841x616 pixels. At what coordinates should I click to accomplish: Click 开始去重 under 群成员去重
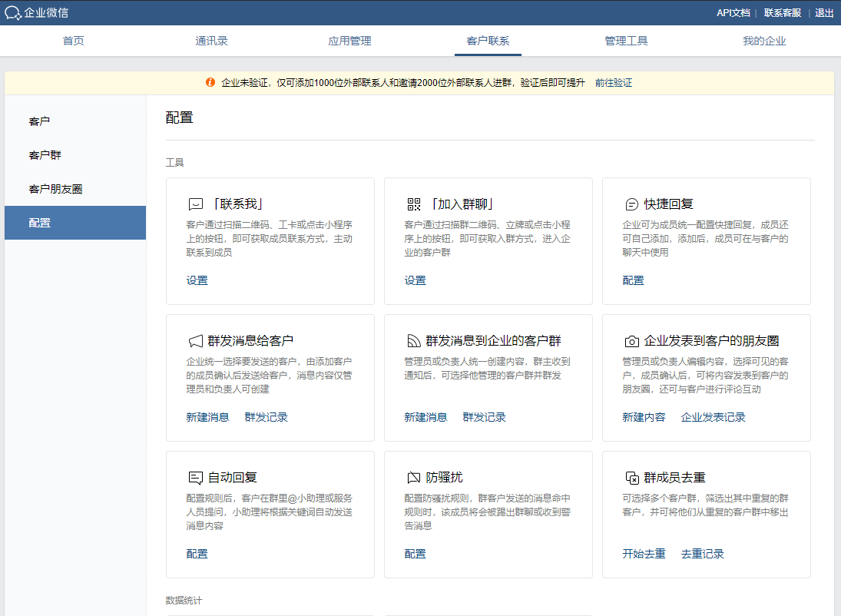[644, 554]
